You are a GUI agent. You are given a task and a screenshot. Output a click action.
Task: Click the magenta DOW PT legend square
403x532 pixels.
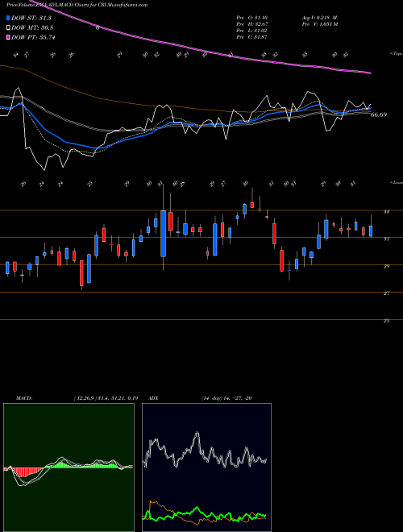[x=9, y=37]
